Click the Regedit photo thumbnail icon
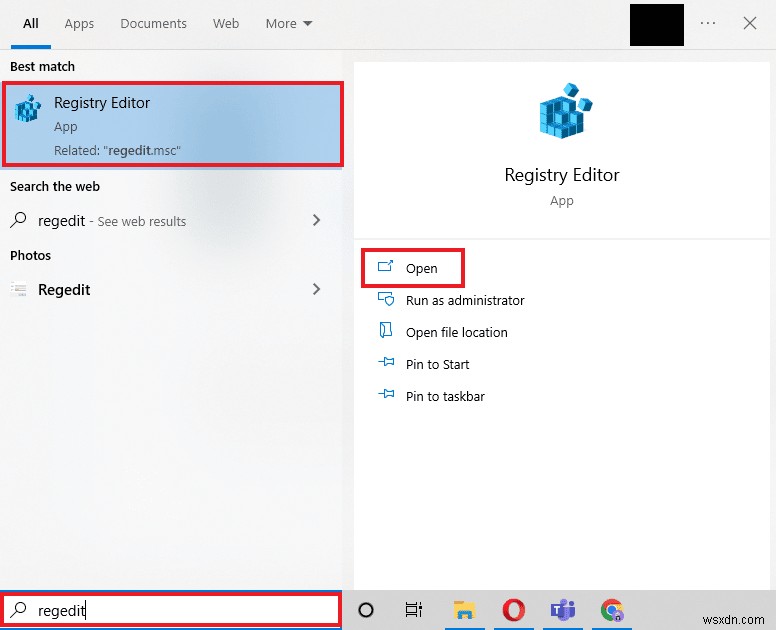The image size is (776, 630). click(x=19, y=289)
